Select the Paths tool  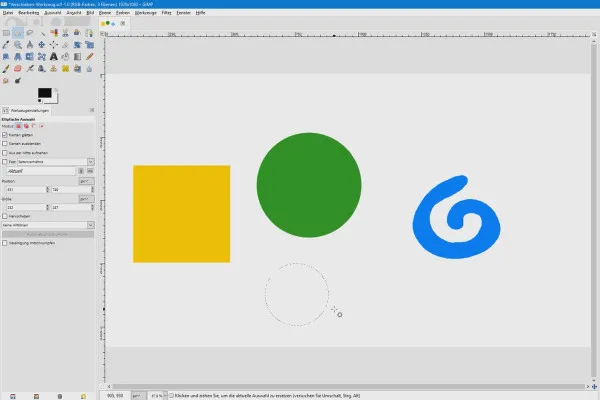(89, 33)
